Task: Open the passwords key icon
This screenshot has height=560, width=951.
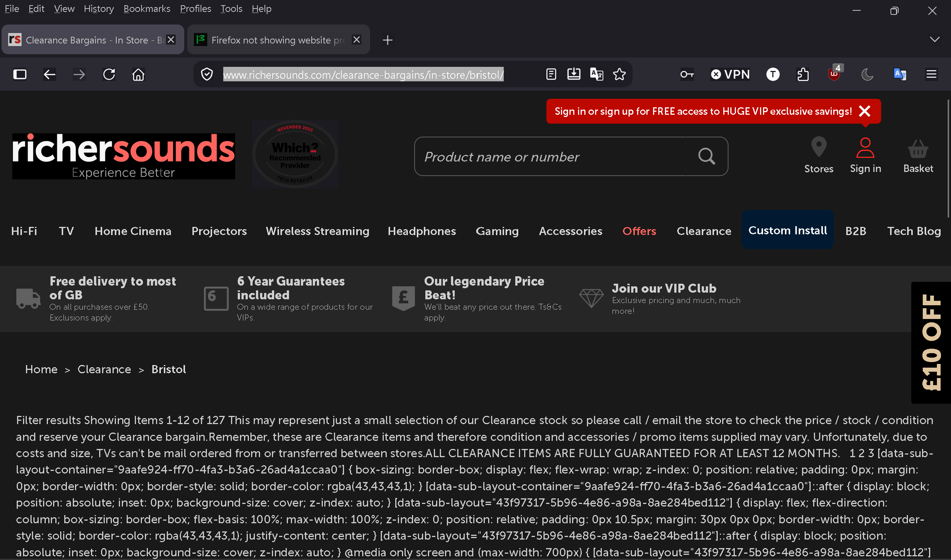Action: 687,74
